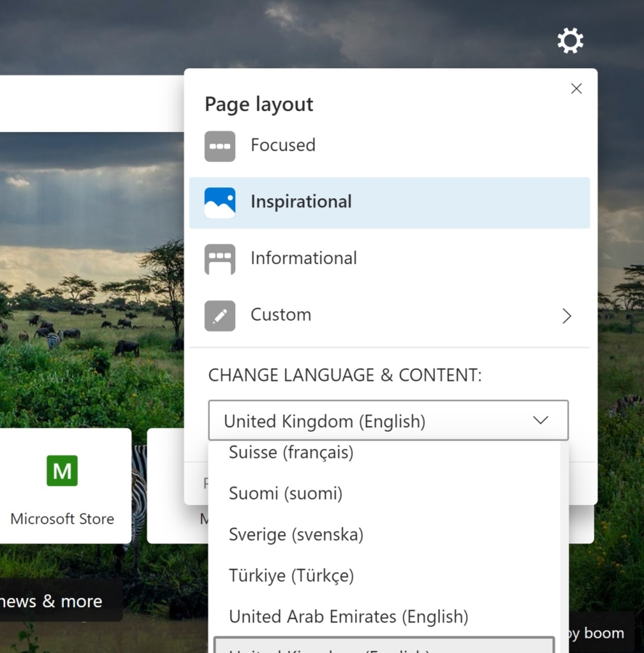Select the Inspirational layout label

coord(301,202)
